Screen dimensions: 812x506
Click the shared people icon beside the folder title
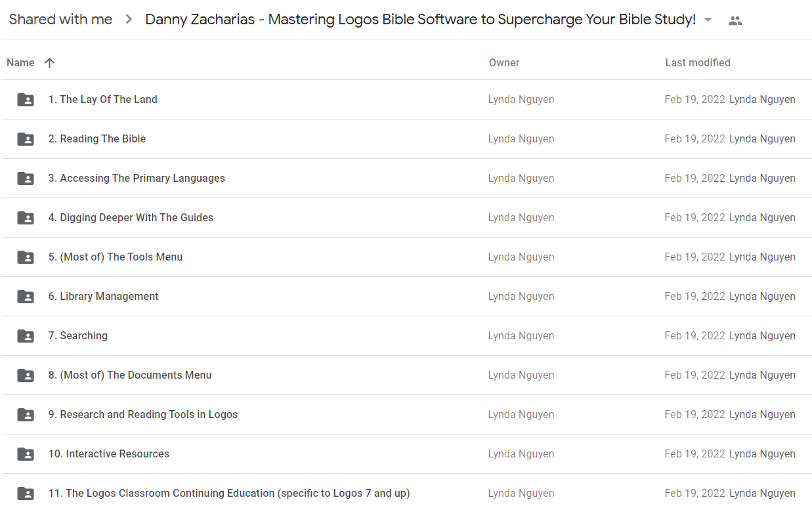coord(735,20)
